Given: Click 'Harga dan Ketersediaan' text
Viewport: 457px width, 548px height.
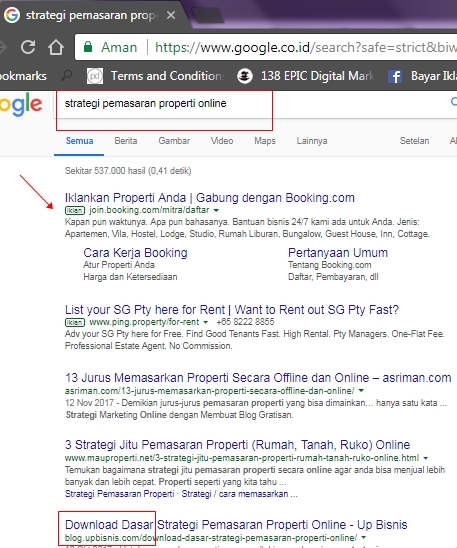Looking at the screenshot, I should coord(130,277).
